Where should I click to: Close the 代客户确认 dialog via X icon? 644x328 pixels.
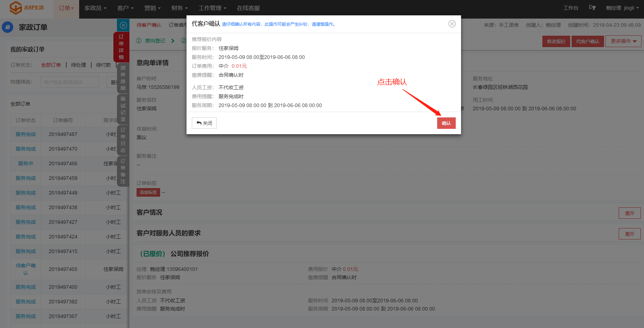(452, 24)
